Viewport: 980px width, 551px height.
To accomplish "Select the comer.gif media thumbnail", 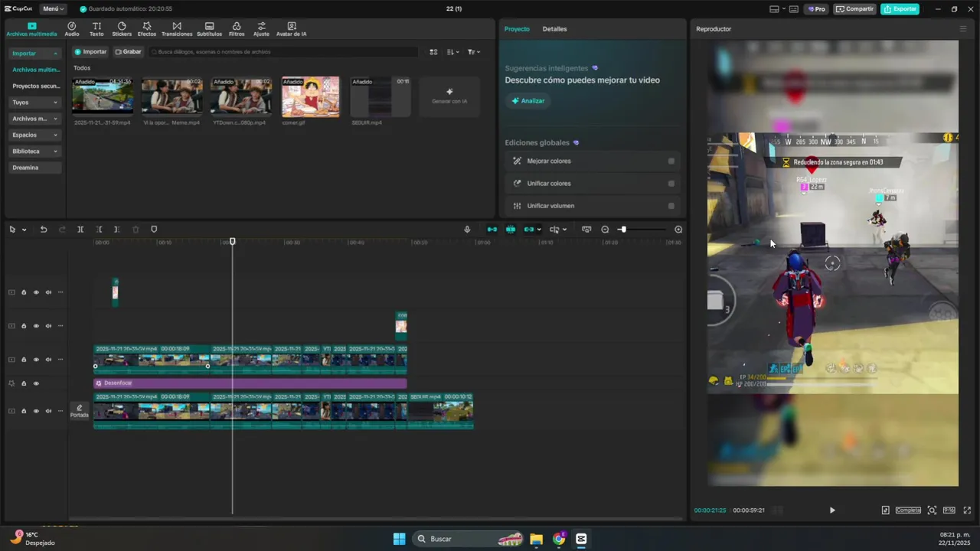I will (x=310, y=96).
